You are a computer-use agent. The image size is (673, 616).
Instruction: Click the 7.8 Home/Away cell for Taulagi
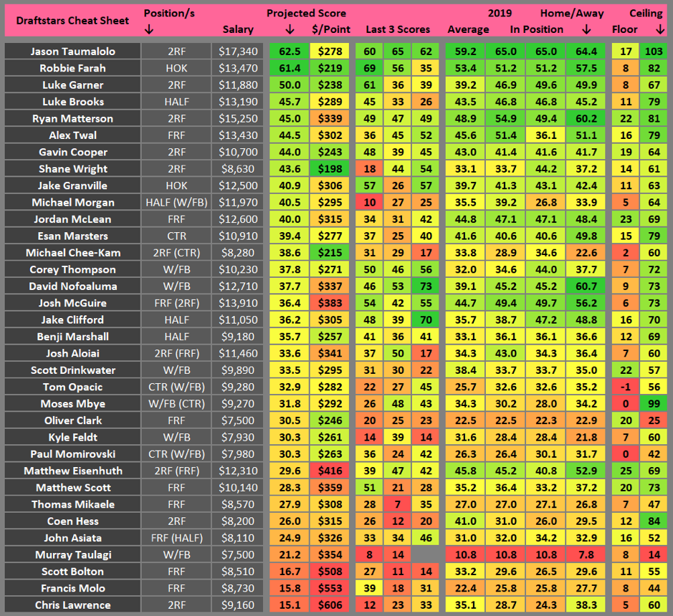586,554
